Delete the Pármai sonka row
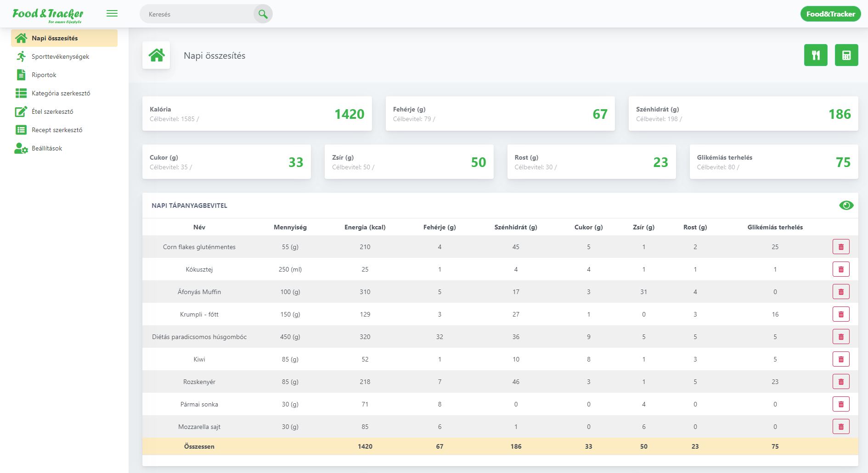 (841, 404)
